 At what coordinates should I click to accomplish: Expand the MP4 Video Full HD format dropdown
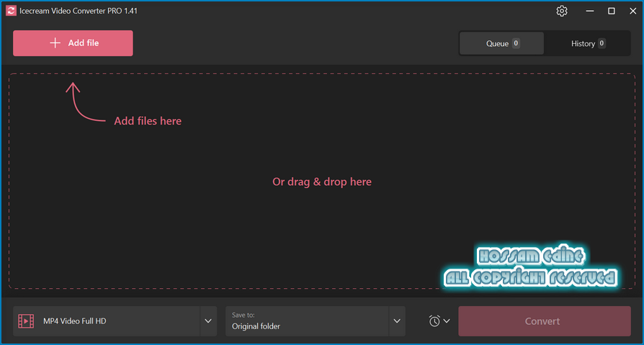(208, 321)
